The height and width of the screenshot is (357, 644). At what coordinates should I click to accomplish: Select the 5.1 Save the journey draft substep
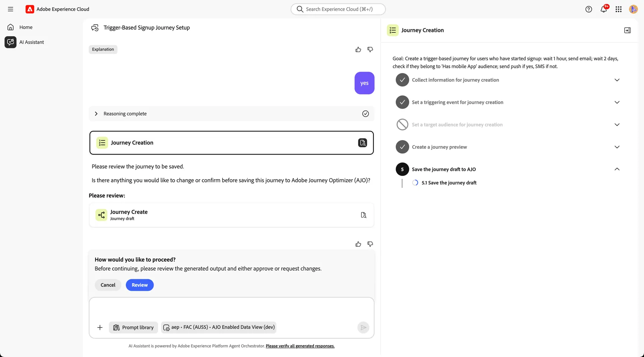[x=449, y=183]
